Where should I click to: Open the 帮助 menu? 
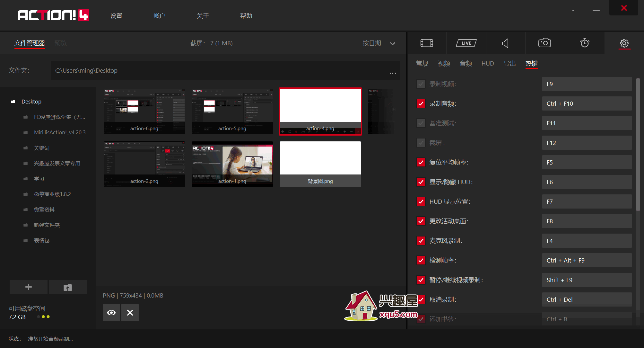click(246, 16)
